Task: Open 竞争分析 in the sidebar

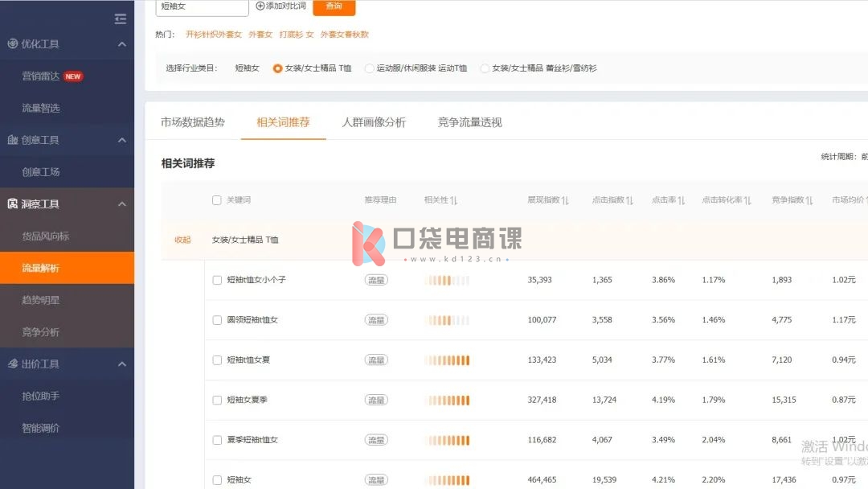Action: coord(40,332)
